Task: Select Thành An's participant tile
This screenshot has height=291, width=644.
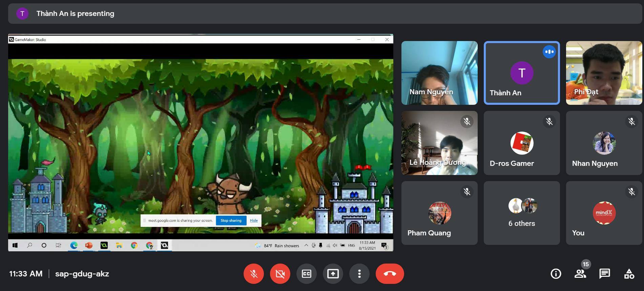Action: point(522,73)
